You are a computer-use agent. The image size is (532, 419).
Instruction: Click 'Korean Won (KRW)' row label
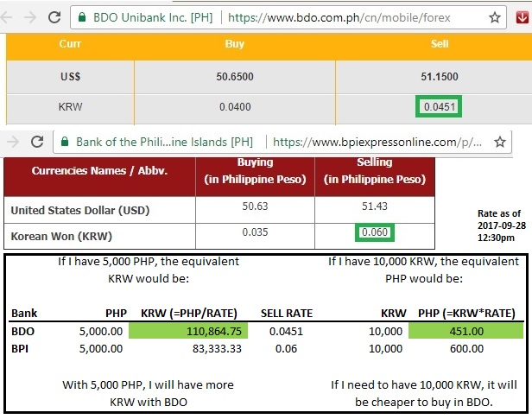[x=61, y=236]
